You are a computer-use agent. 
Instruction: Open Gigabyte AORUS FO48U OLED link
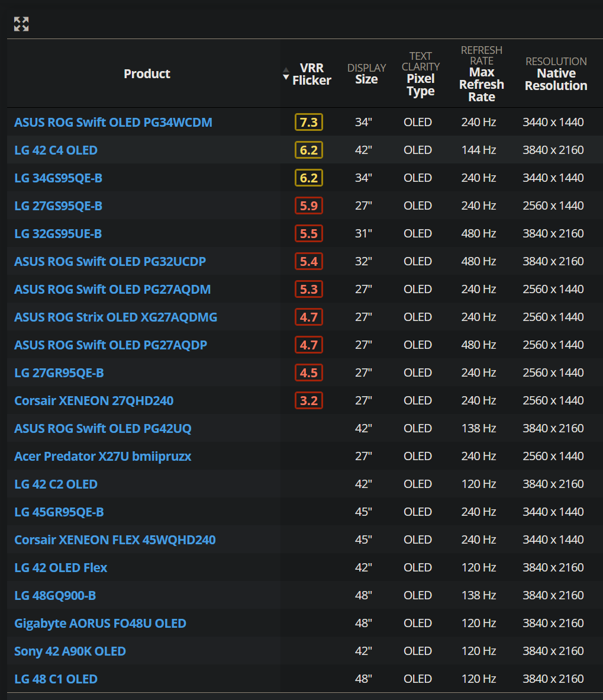coord(101,623)
